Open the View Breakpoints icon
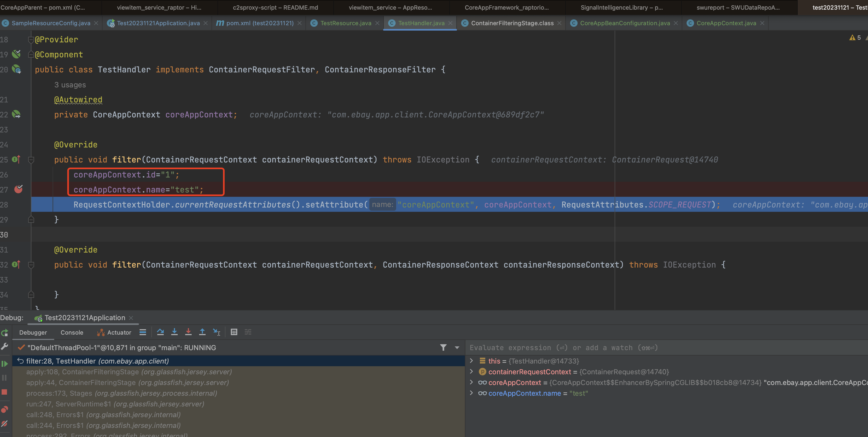 tap(4, 409)
